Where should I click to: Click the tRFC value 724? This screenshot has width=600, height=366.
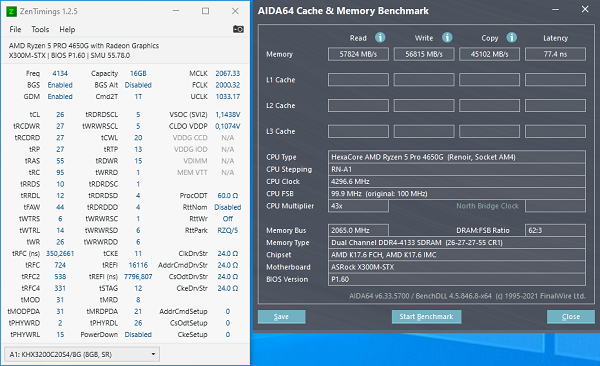point(60,265)
